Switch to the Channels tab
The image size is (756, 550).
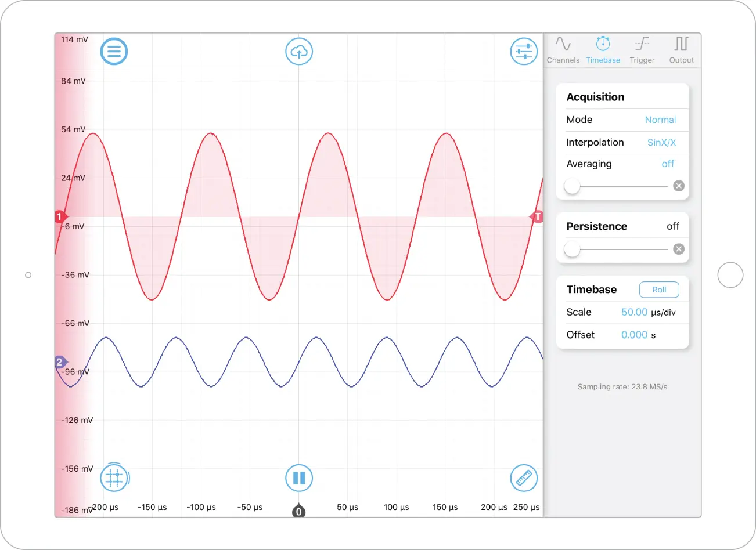coord(563,50)
